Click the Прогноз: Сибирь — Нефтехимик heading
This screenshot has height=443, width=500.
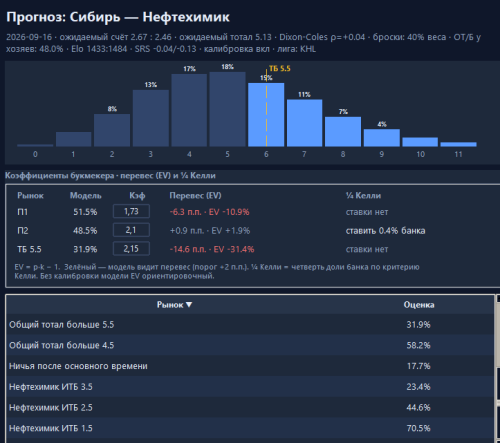tap(118, 17)
